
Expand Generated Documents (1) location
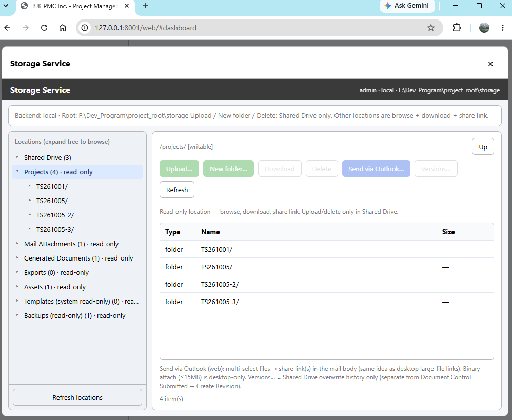click(17, 258)
